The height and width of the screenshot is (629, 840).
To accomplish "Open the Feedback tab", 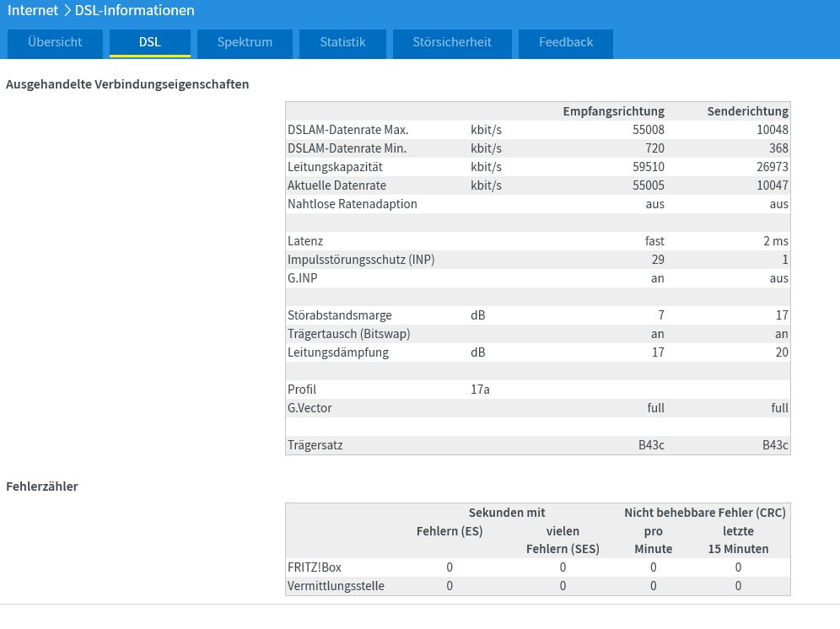I will tap(566, 43).
